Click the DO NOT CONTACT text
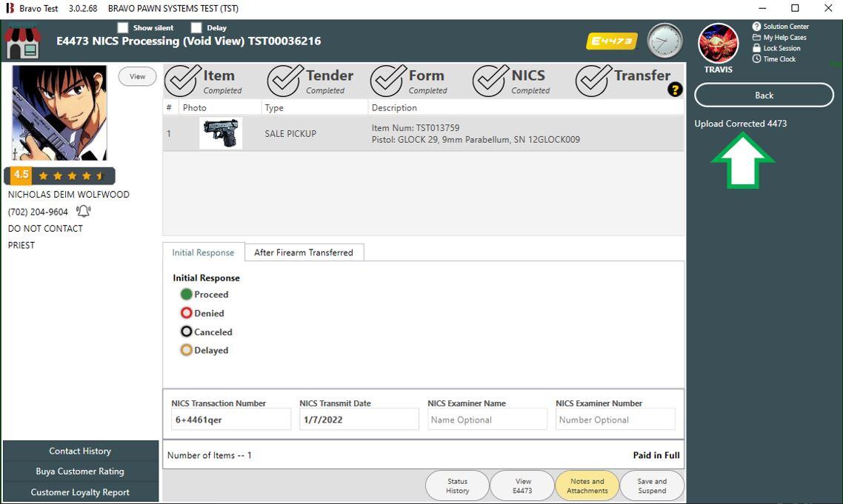Screen dimensions: 843x504 tap(45, 229)
